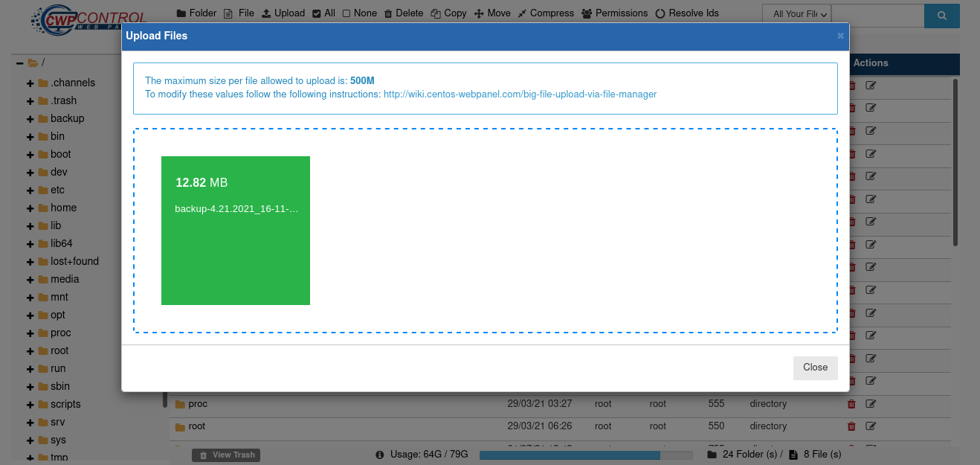Screen dimensions: 980x465
Task: Click the 8 File(s) count icon
Action: tap(793, 455)
